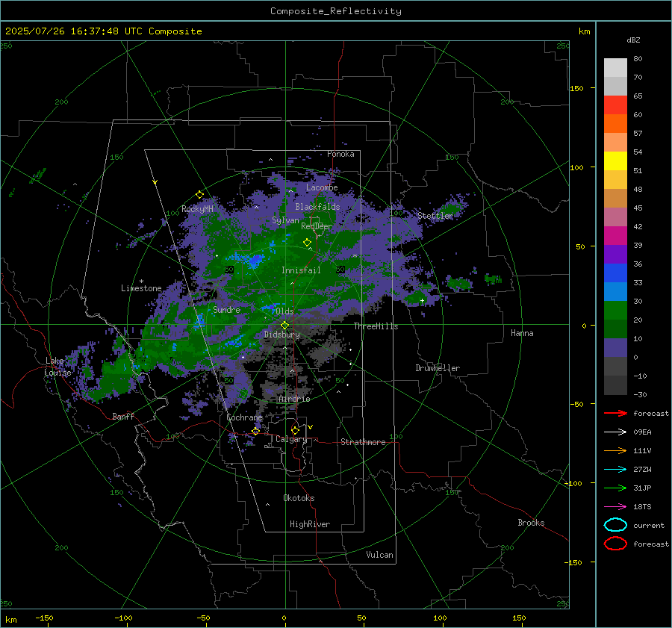Image resolution: width=672 pixels, height=628 pixels.
Task: Click the -100 tick on right km axis
Action: (x=573, y=483)
